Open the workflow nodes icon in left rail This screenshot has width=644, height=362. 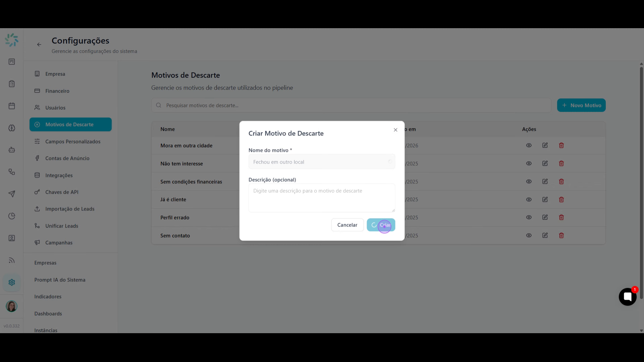[12, 172]
